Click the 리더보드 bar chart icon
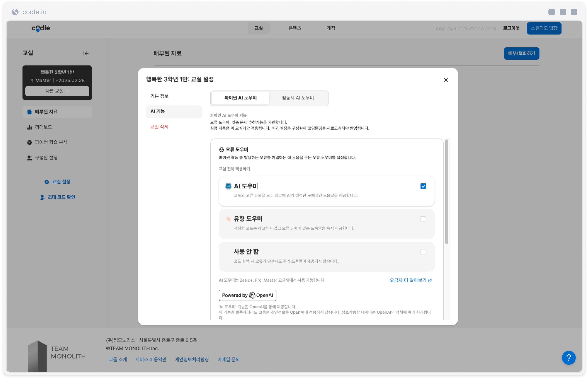 click(x=30, y=127)
